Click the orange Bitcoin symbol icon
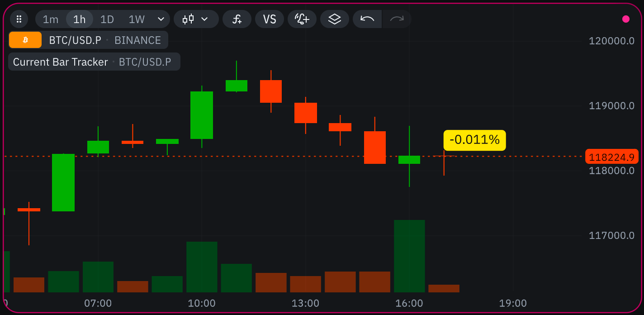 [x=25, y=40]
